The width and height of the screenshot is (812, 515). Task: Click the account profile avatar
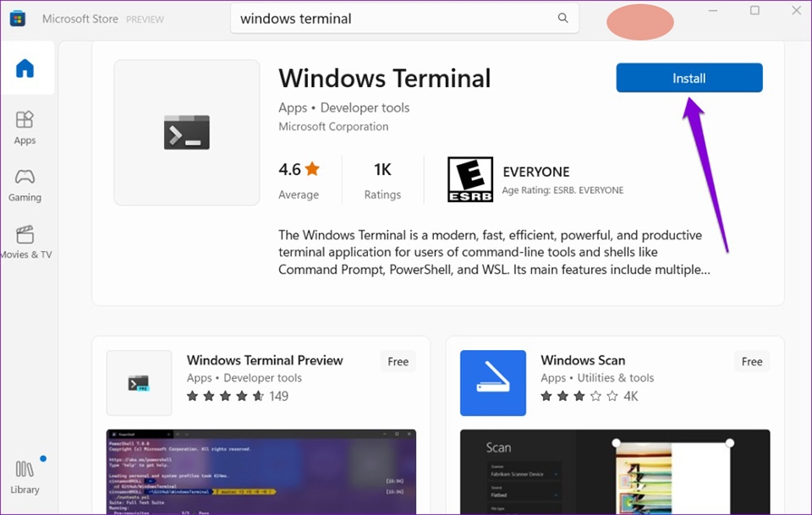pos(639,22)
